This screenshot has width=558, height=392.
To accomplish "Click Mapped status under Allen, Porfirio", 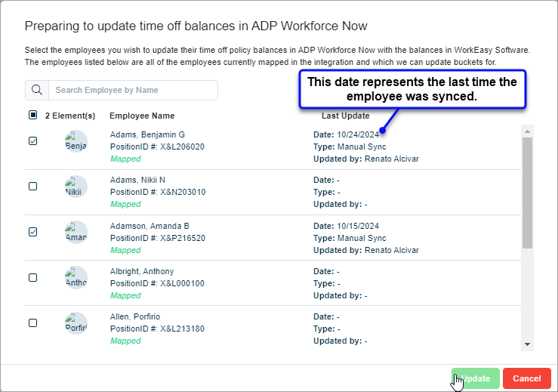I will tap(125, 341).
